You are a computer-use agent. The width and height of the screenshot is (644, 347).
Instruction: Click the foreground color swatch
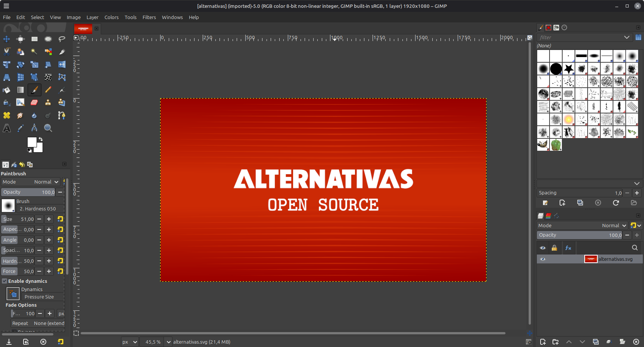(32, 142)
